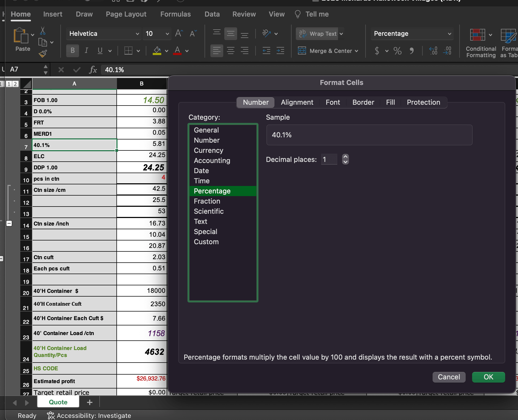This screenshot has width=518, height=420.
Task: Toggle Align Left in the ribbon
Action: pos(217,50)
